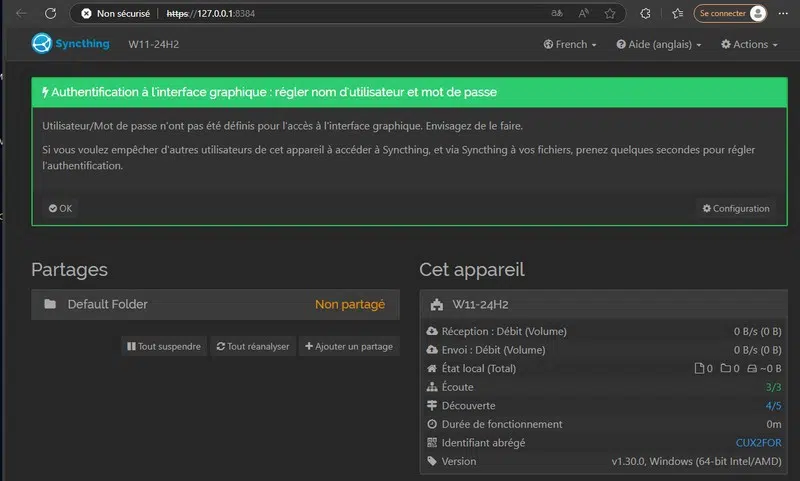Expand the Default Folder share panel

pyautogui.click(x=215, y=305)
